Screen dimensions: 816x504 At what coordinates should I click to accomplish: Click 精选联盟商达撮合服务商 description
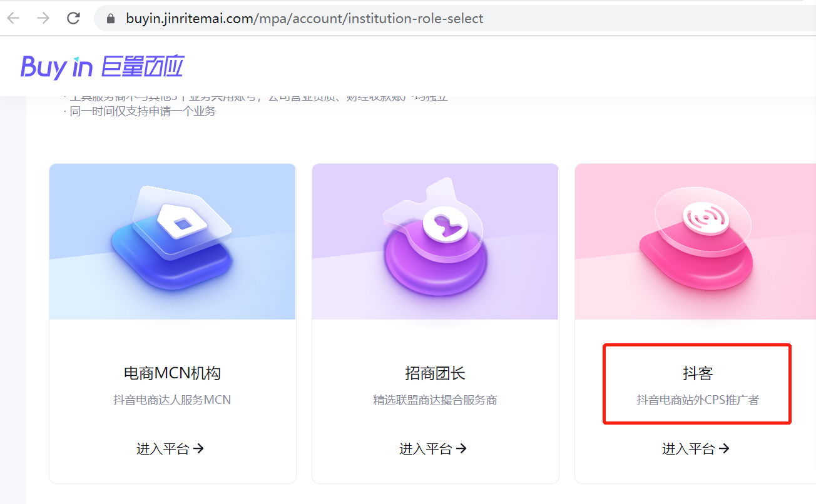[435, 400]
